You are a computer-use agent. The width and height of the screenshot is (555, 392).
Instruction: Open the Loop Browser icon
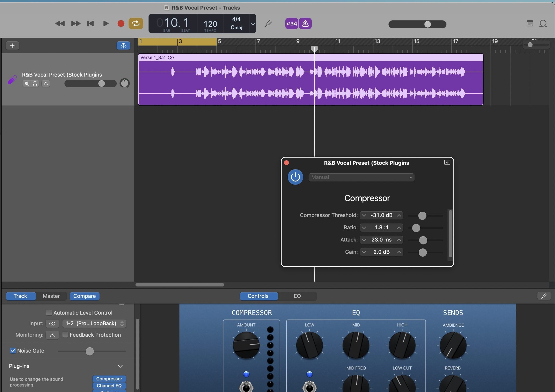click(x=543, y=23)
